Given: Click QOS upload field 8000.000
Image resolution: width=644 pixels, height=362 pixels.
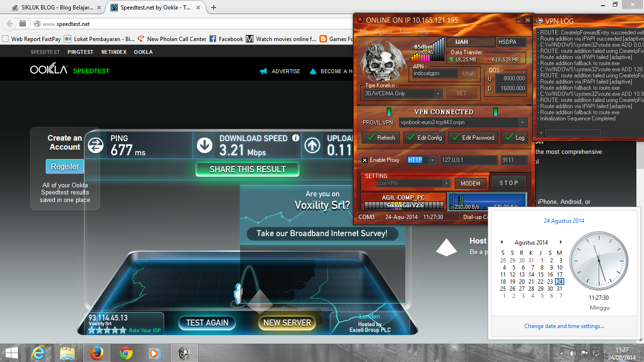Looking at the screenshot, I should point(510,78).
